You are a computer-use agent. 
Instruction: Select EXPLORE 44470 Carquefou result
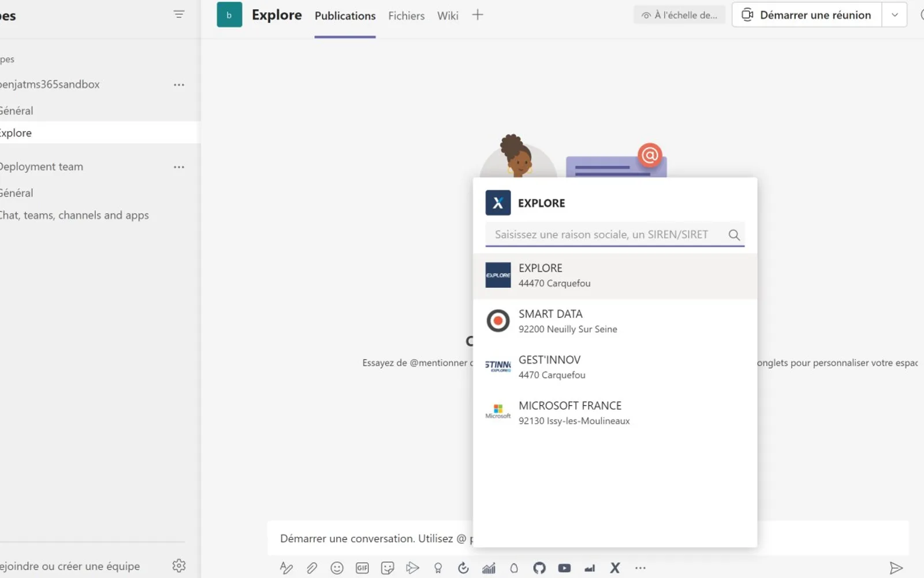[615, 276]
